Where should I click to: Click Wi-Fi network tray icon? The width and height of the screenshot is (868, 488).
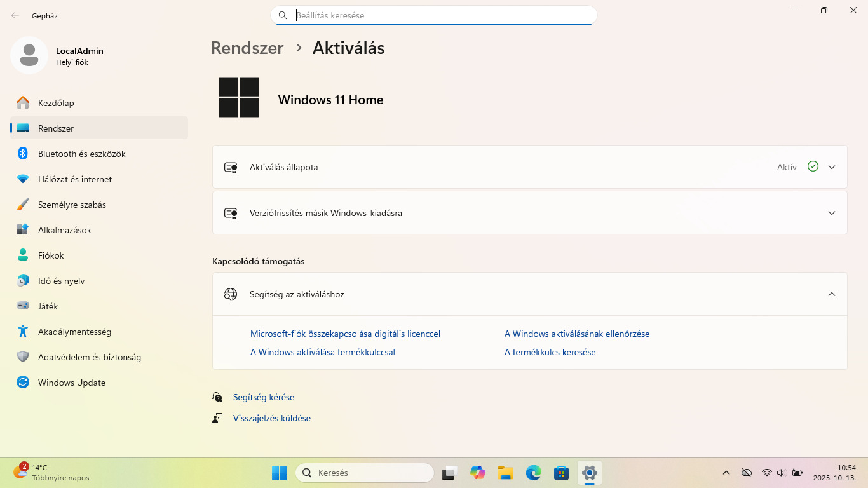767,473
